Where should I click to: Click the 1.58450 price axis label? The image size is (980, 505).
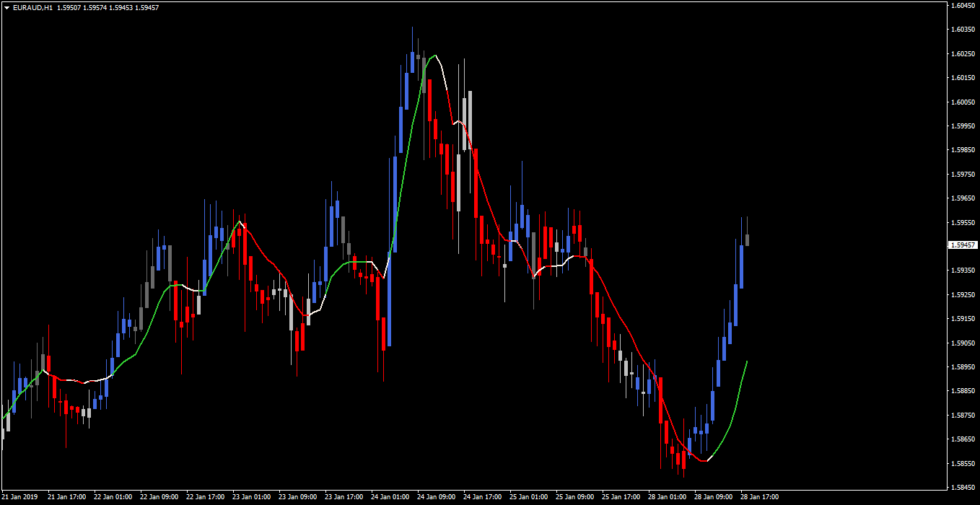962,488
